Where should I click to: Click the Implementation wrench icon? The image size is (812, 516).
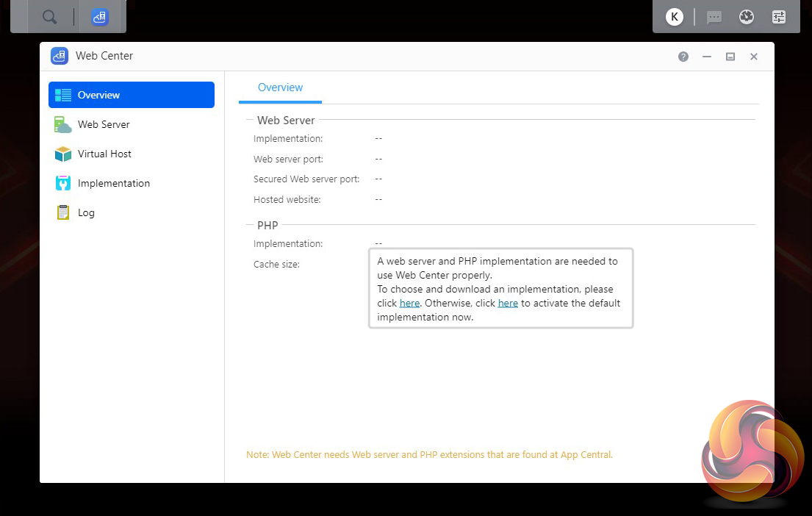tap(63, 183)
